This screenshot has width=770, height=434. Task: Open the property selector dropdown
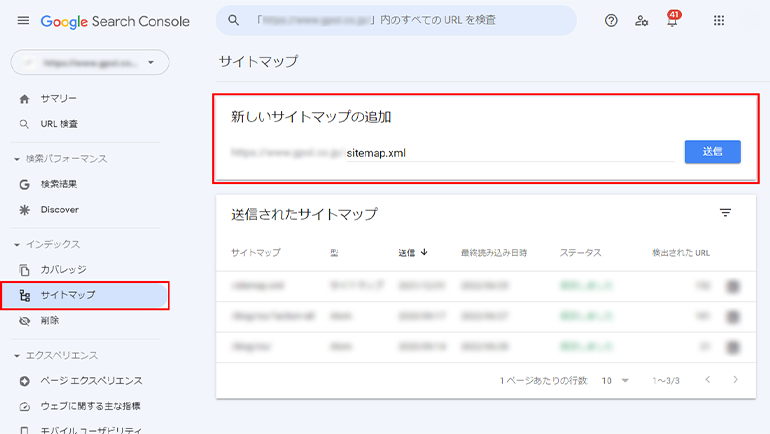(90, 62)
